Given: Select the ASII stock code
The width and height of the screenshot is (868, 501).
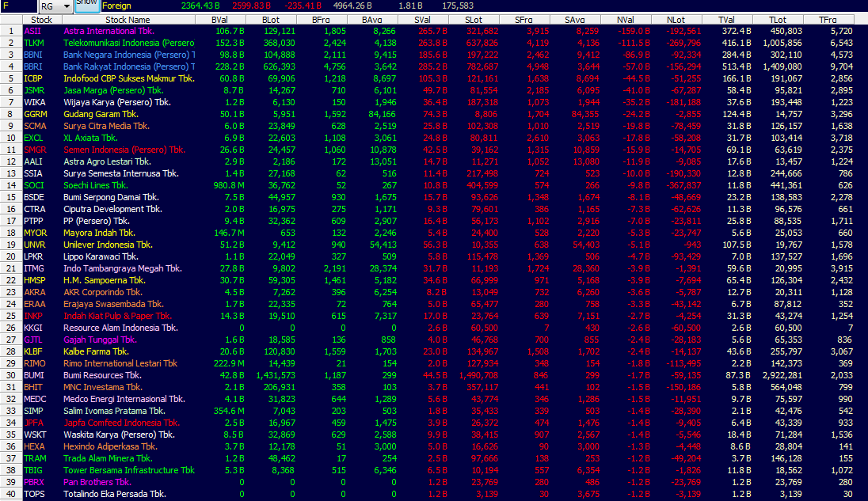Looking at the screenshot, I should pyautogui.click(x=32, y=31).
